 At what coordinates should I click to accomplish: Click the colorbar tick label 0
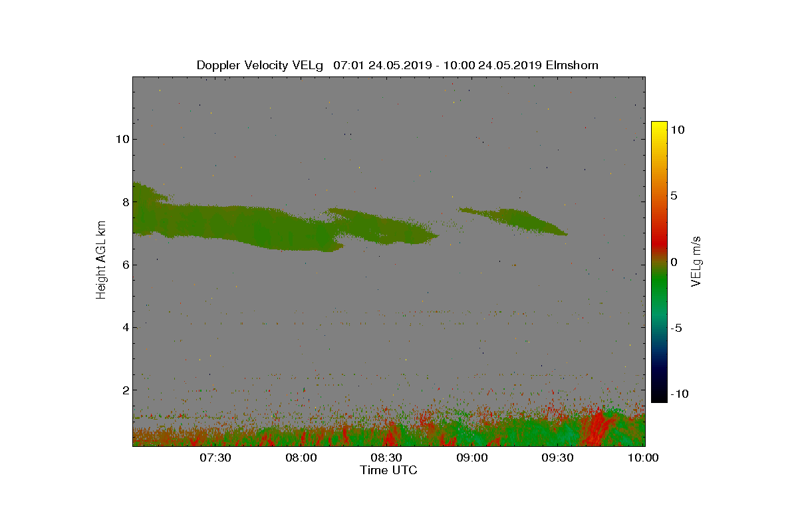[673, 261]
